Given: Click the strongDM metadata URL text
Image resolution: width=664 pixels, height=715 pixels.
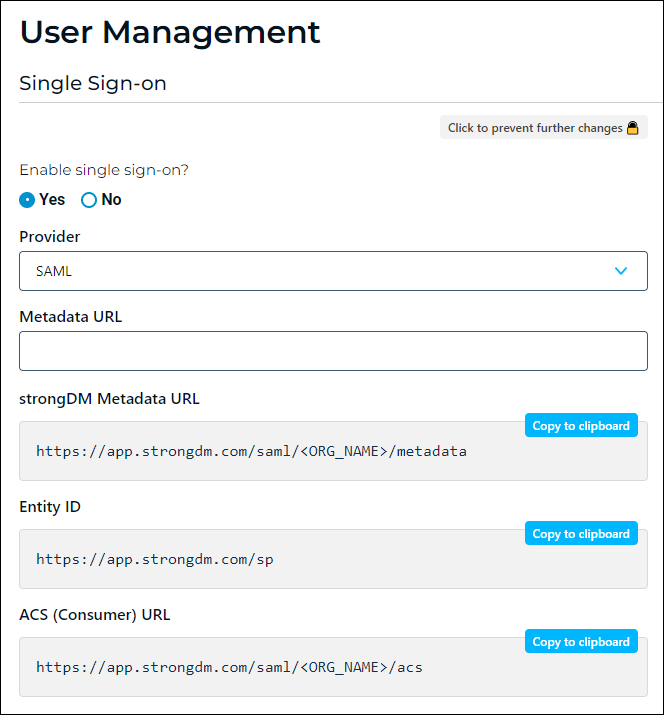Looking at the screenshot, I should click(251, 451).
